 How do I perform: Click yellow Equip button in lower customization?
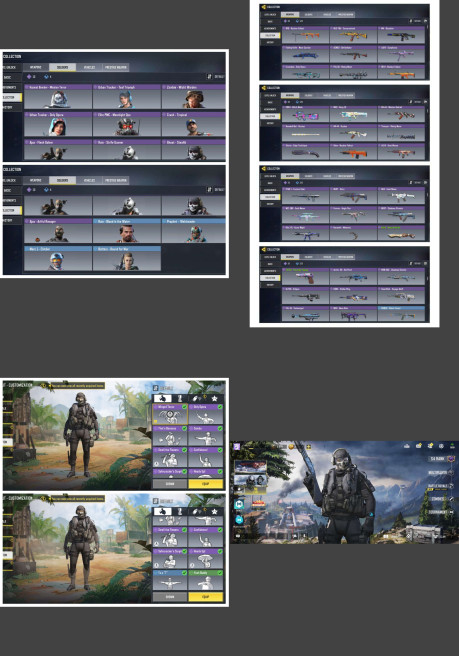[205, 597]
